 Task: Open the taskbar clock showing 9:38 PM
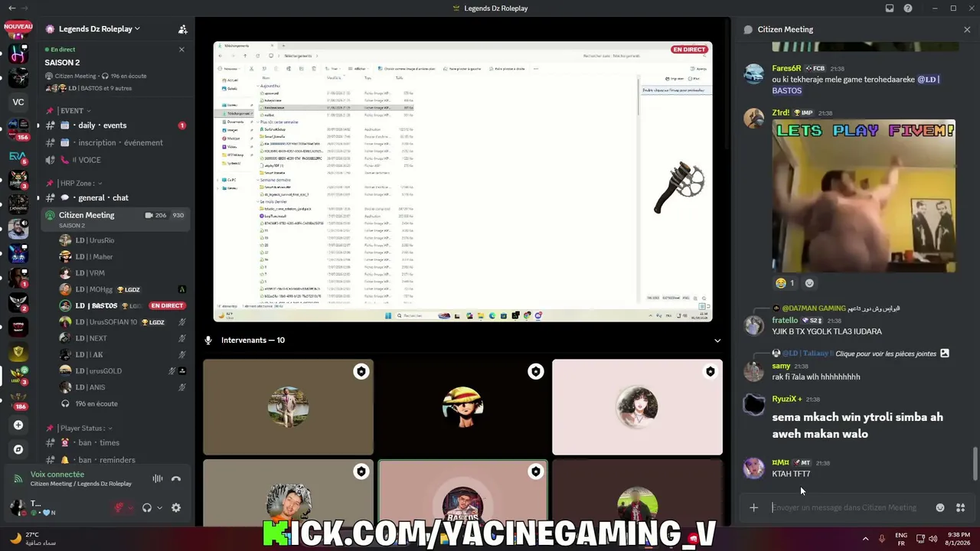click(x=959, y=539)
